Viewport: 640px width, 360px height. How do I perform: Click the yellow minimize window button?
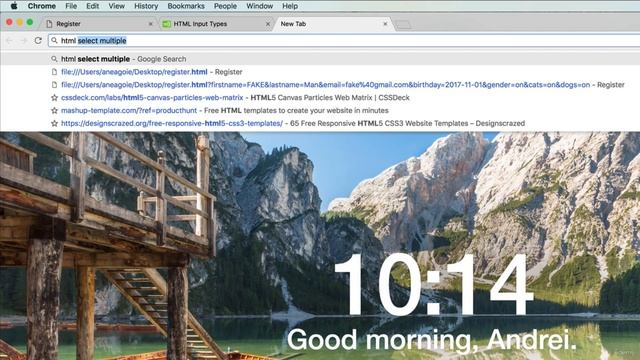(x=20, y=22)
